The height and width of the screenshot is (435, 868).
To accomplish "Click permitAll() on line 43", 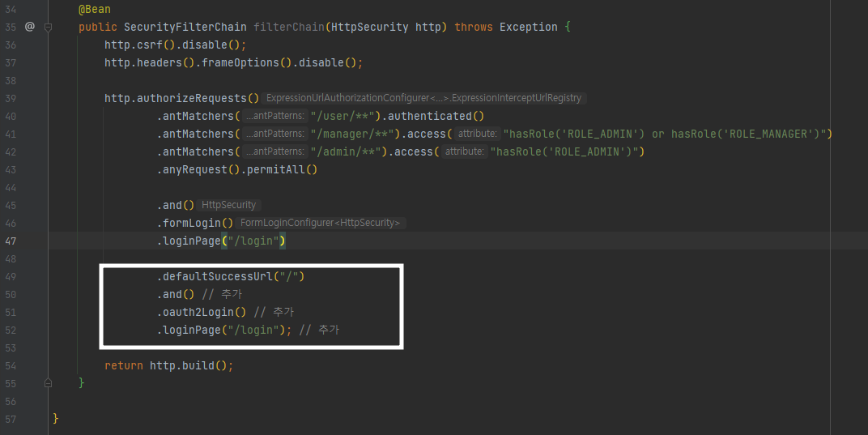I will tap(282, 169).
